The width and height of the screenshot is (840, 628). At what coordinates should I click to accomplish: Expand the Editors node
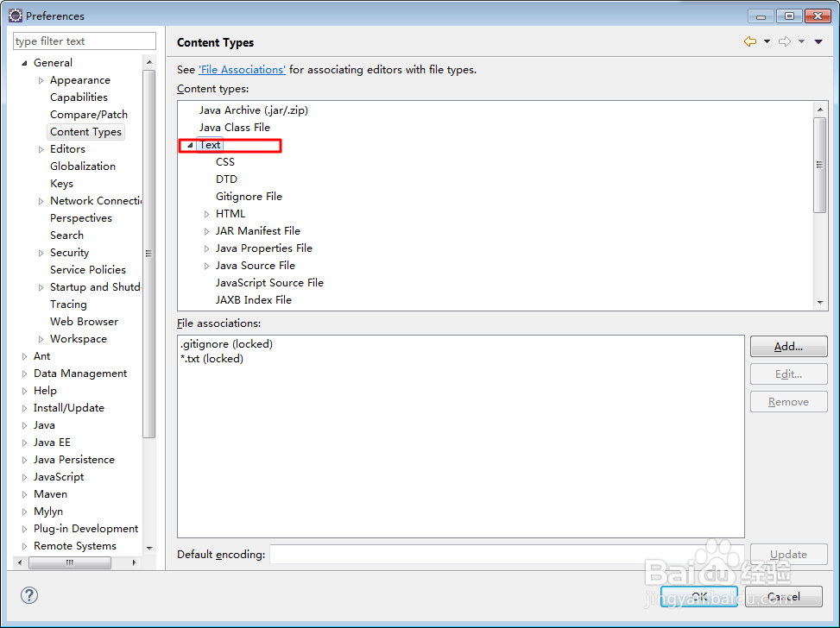pos(41,149)
